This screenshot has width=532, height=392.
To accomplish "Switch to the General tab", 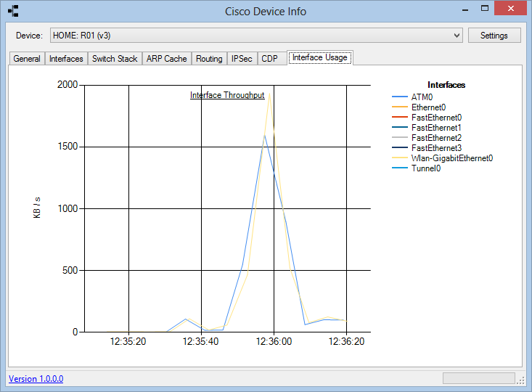I will click(27, 59).
